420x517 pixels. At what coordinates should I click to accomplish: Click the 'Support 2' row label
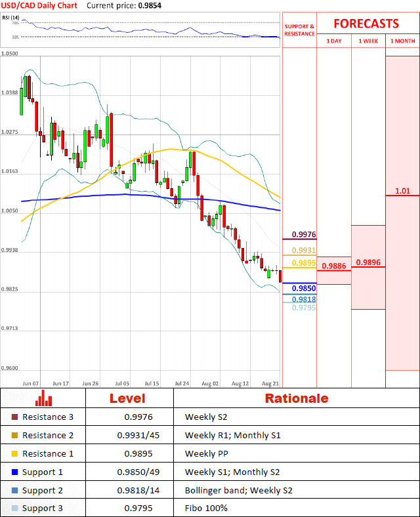pyautogui.click(x=42, y=491)
